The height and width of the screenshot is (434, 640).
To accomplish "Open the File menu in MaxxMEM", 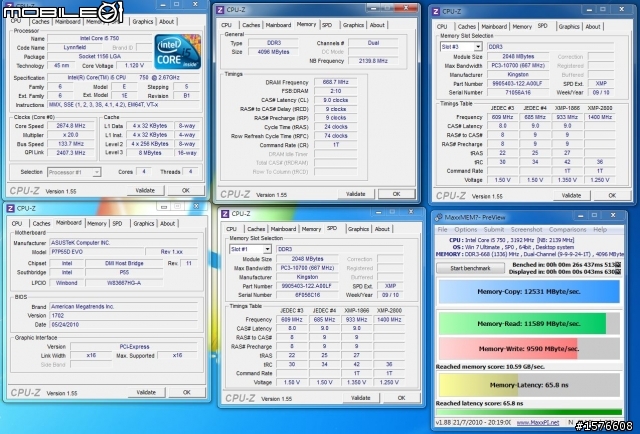I will [x=442, y=229].
